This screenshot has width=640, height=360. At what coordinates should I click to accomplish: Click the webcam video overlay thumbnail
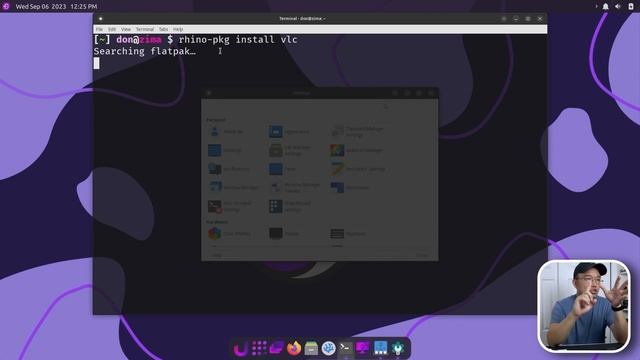[x=584, y=306]
